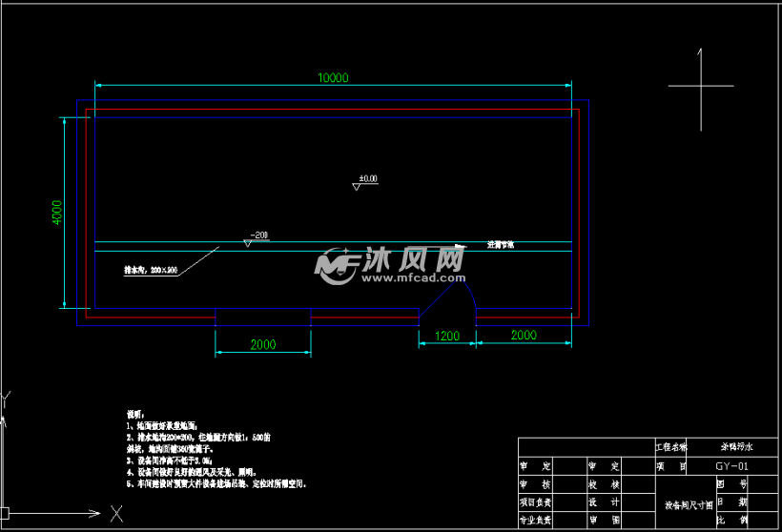Pick the door swing arc
The image size is (782, 532).
point(470,294)
